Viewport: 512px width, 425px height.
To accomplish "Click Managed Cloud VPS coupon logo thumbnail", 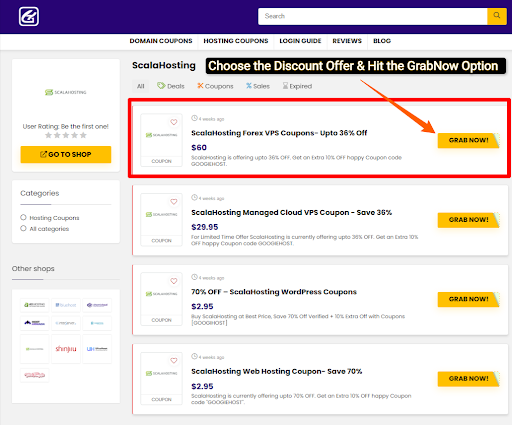I will click(x=161, y=214).
